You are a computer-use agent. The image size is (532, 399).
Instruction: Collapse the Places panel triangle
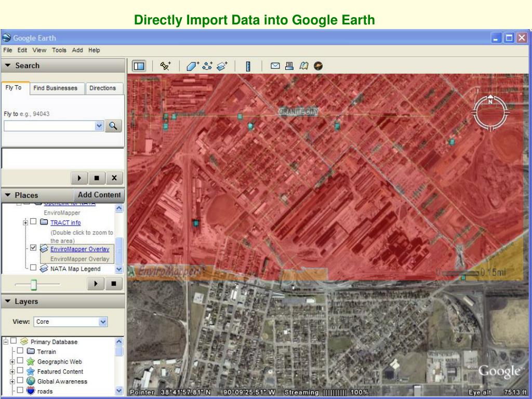point(8,195)
